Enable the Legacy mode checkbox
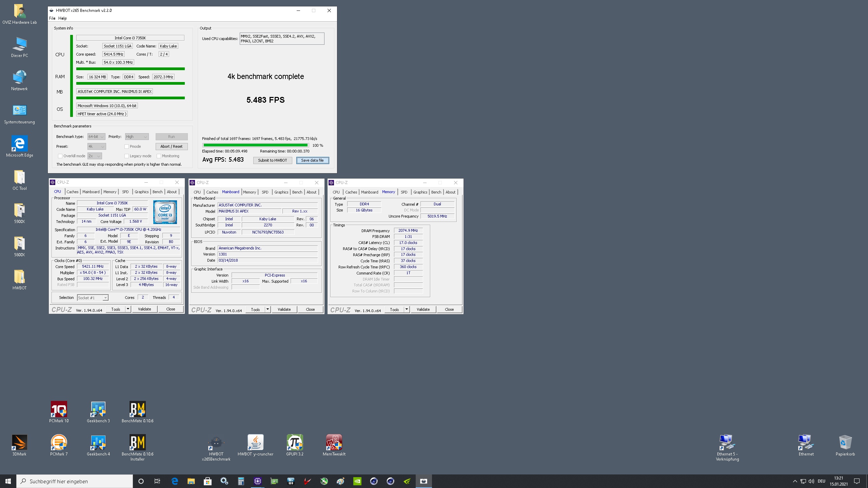 coord(126,156)
